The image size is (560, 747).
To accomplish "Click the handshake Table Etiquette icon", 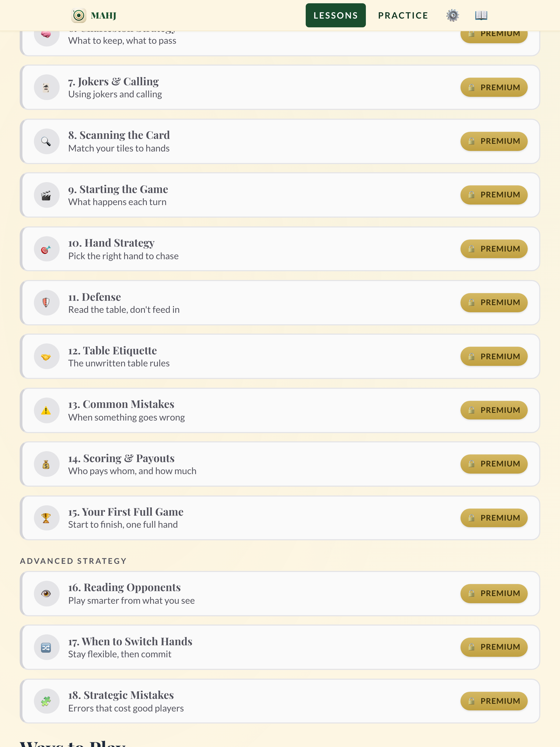I will (x=46, y=357).
